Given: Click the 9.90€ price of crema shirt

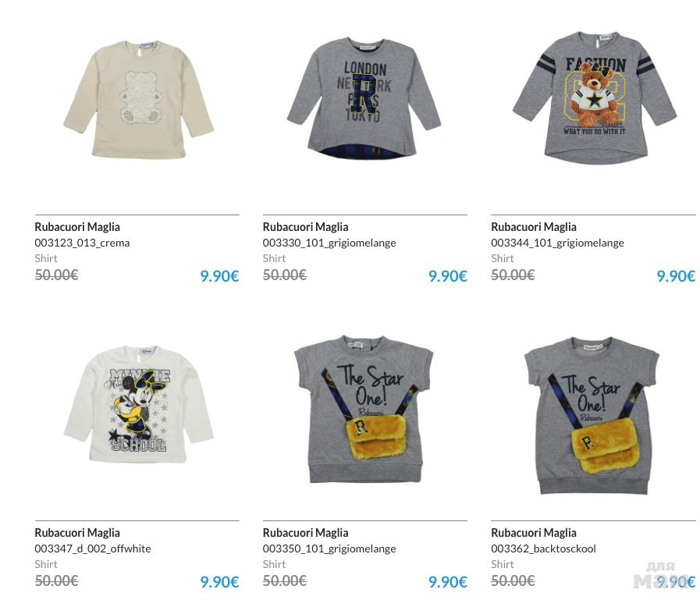Looking at the screenshot, I should [219, 276].
